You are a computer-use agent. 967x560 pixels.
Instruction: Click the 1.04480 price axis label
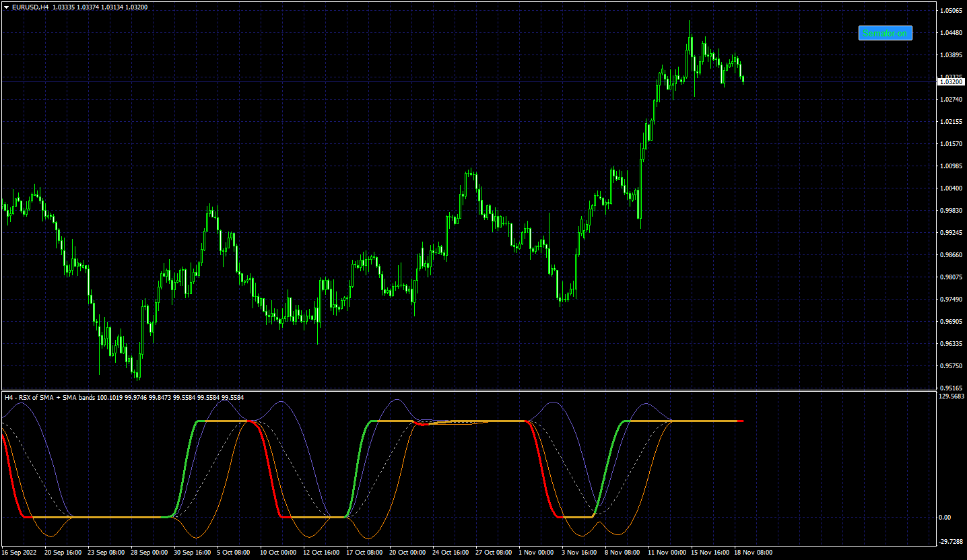(951, 33)
